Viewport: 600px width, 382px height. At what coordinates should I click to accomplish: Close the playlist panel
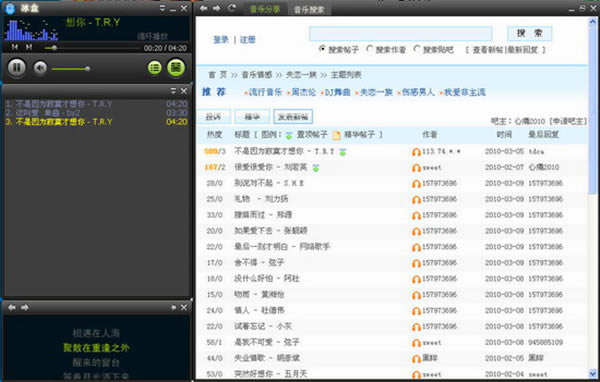pos(184,91)
